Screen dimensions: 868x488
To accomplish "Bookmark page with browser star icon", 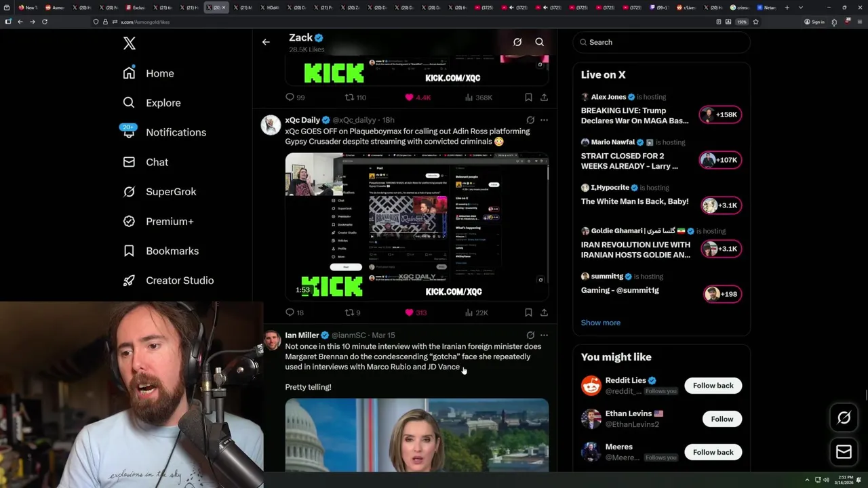I will click(755, 22).
